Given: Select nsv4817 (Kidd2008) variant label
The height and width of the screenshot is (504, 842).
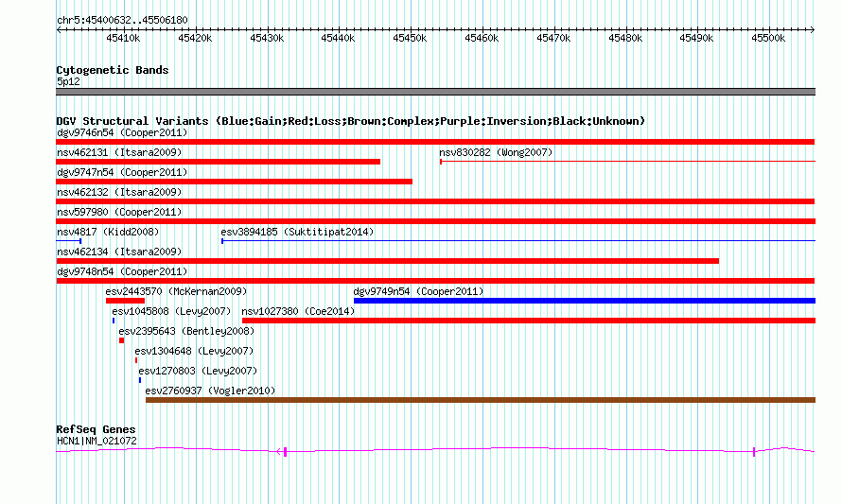Looking at the screenshot, I should (108, 232).
